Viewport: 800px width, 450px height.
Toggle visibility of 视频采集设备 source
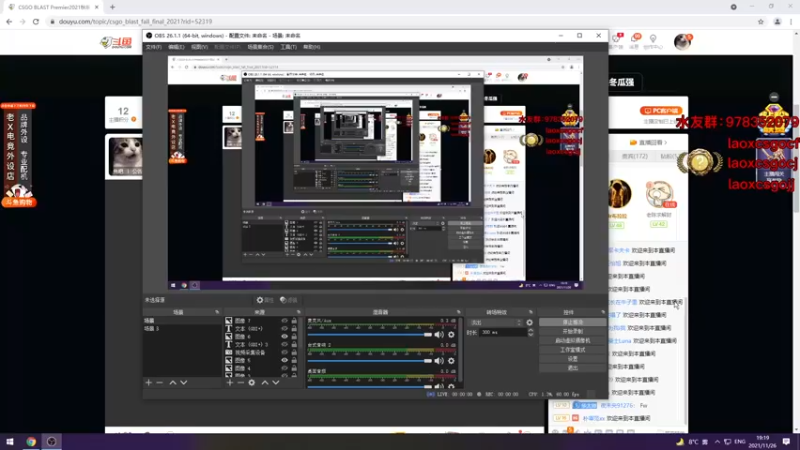[x=284, y=352]
